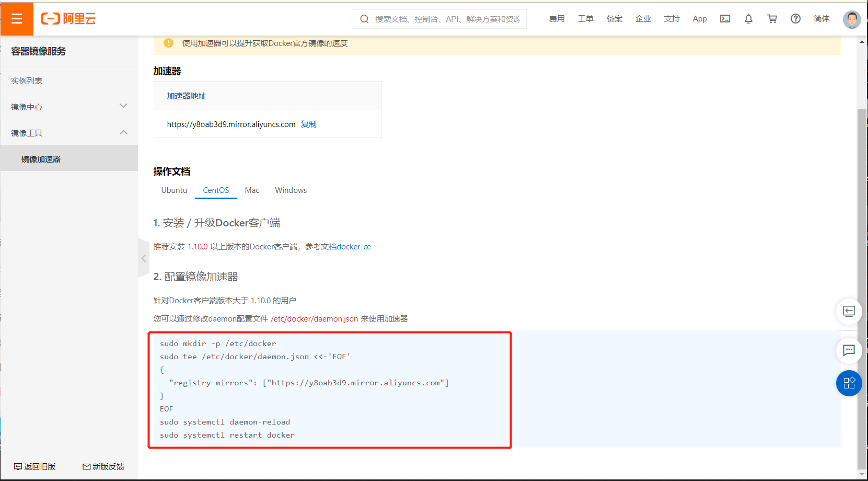Open the Cloud Shell terminal icon
Image resolution: width=868 pixels, height=481 pixels.
(x=725, y=19)
